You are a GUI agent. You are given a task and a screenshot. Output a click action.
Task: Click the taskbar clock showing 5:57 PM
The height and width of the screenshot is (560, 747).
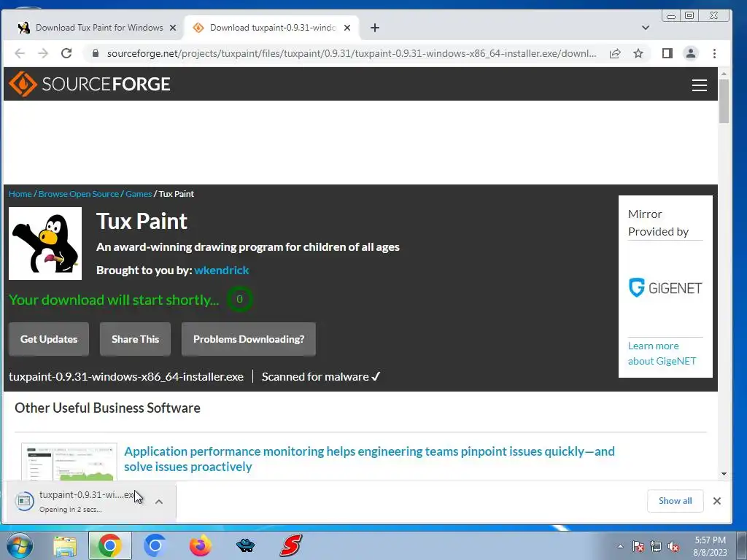710,546
